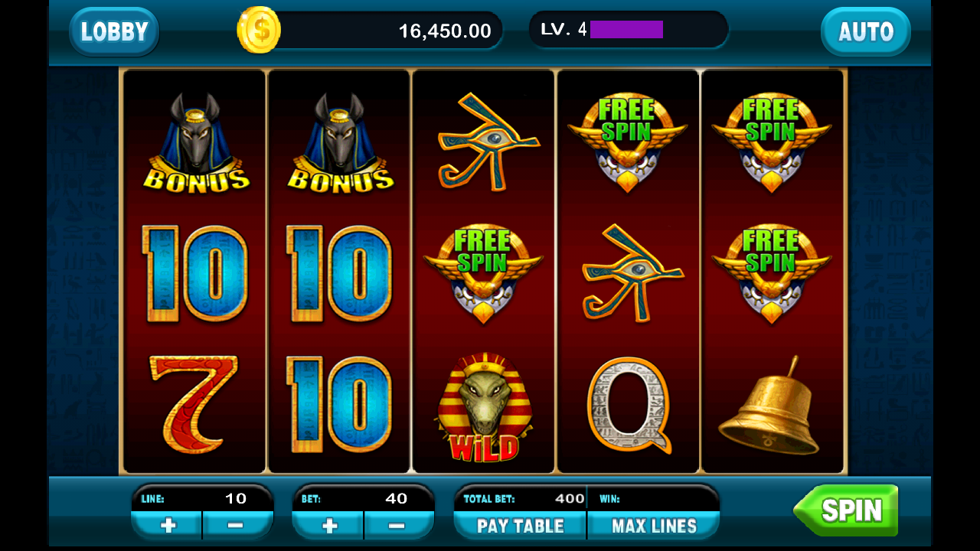Tap the red 7 symbol
This screenshot has height=551, width=980.
194,404
